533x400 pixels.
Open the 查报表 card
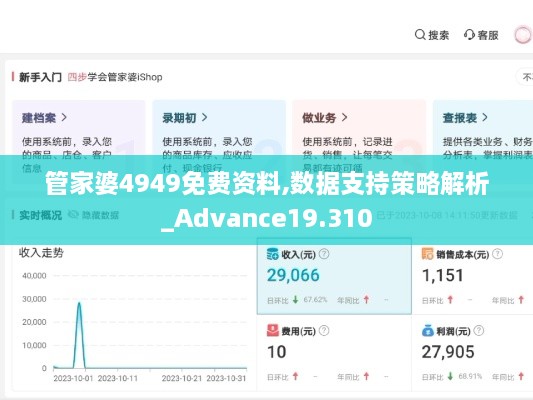[483, 143]
